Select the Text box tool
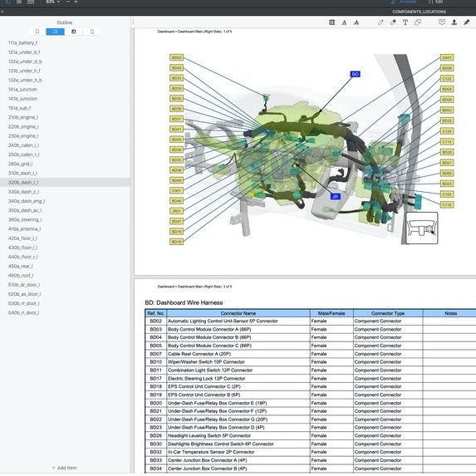The width and height of the screenshot is (476, 476). 405,22
